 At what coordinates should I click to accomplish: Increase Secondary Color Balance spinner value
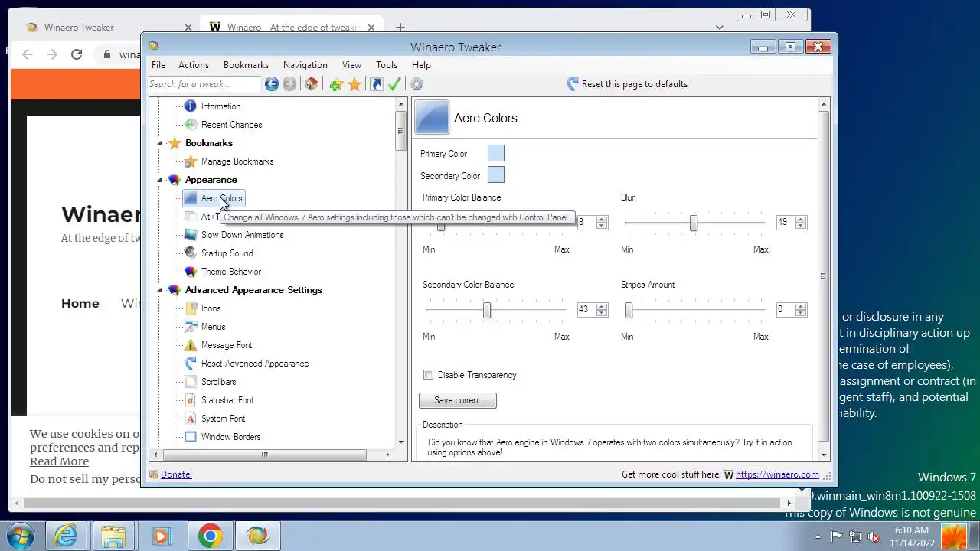(602, 307)
